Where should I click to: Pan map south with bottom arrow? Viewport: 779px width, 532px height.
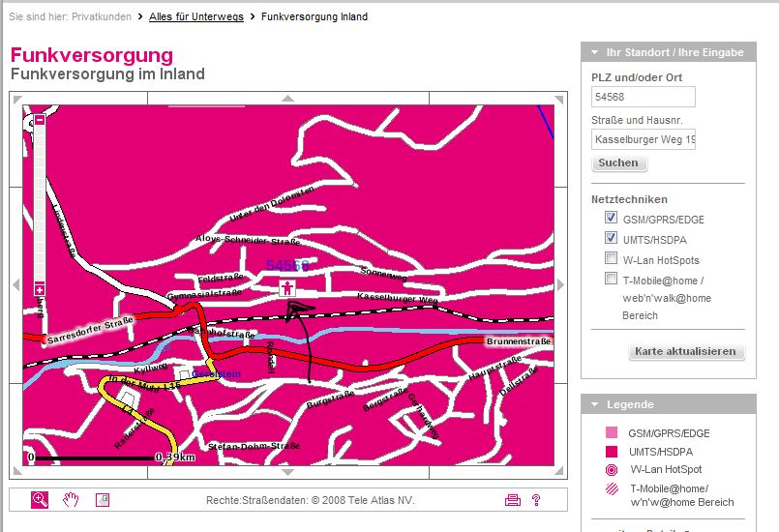coord(287,472)
